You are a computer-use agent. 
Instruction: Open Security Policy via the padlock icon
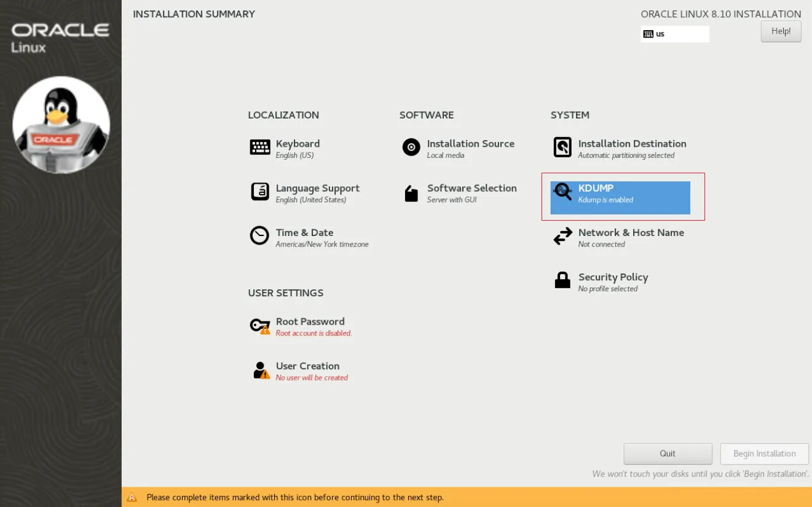click(x=562, y=280)
